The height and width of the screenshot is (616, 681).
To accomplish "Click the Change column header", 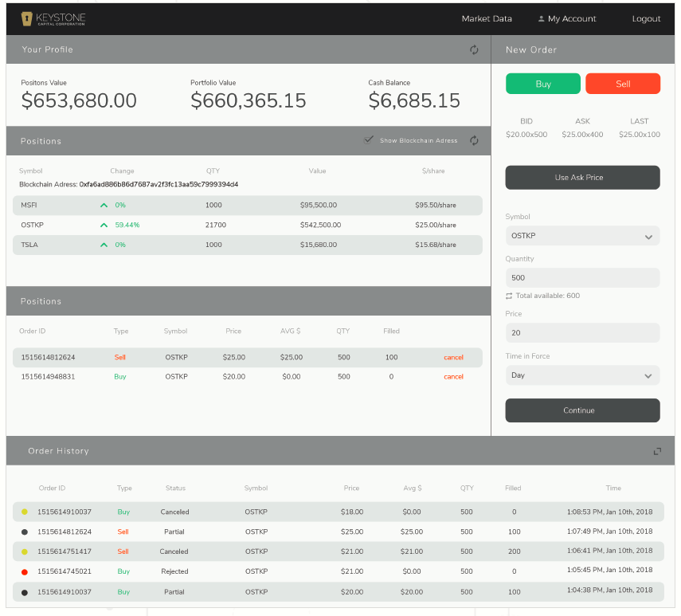I will coord(122,171).
